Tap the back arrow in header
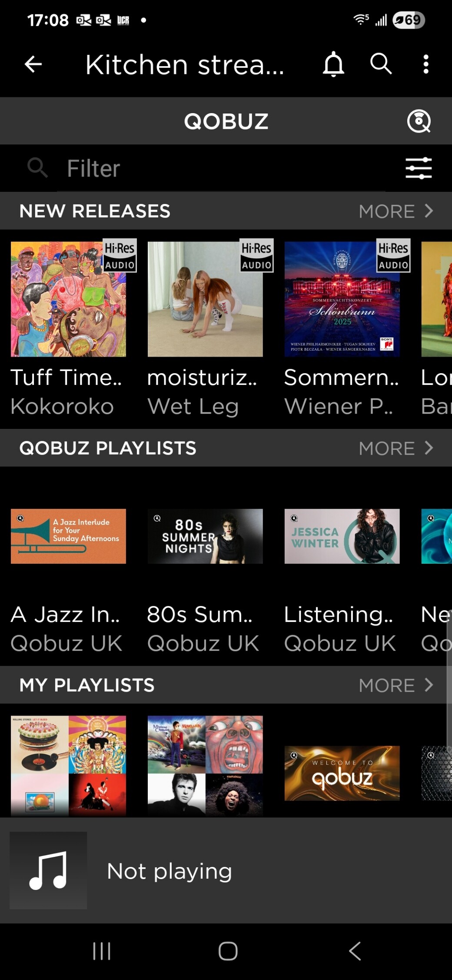This screenshot has width=452, height=980. click(33, 64)
